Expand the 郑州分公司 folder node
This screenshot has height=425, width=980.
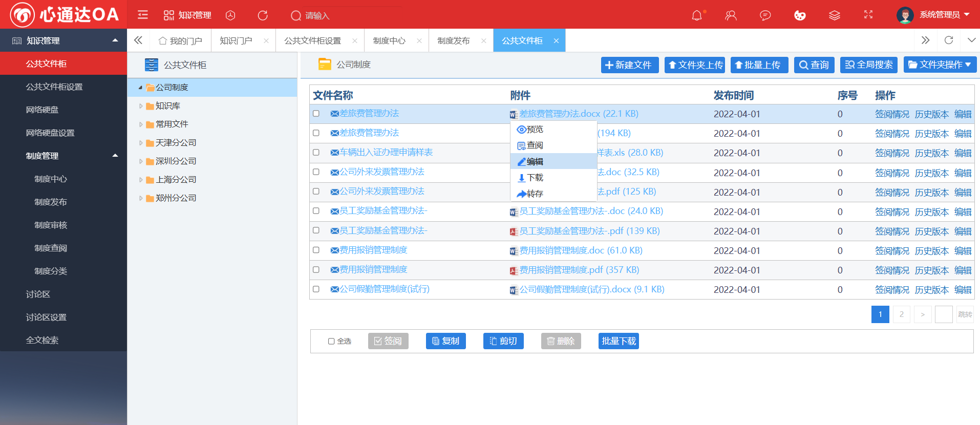(x=141, y=198)
